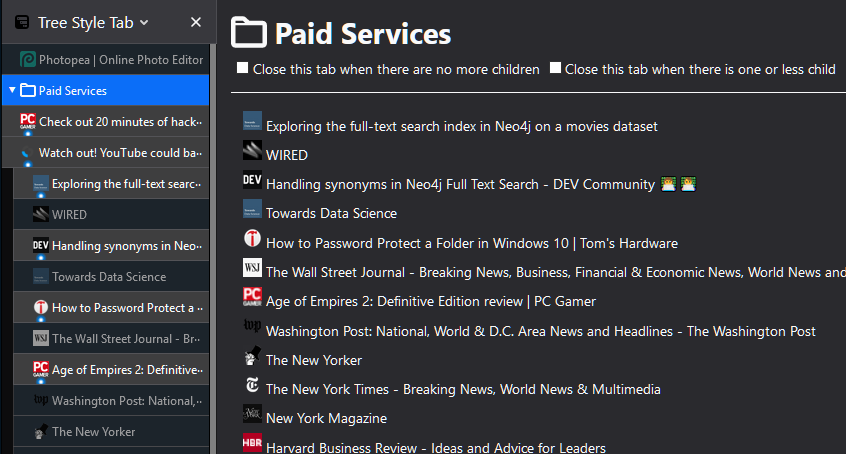Image resolution: width=846 pixels, height=454 pixels.
Task: Click the Tree Style Tab sidebar icon
Action: click(22, 22)
